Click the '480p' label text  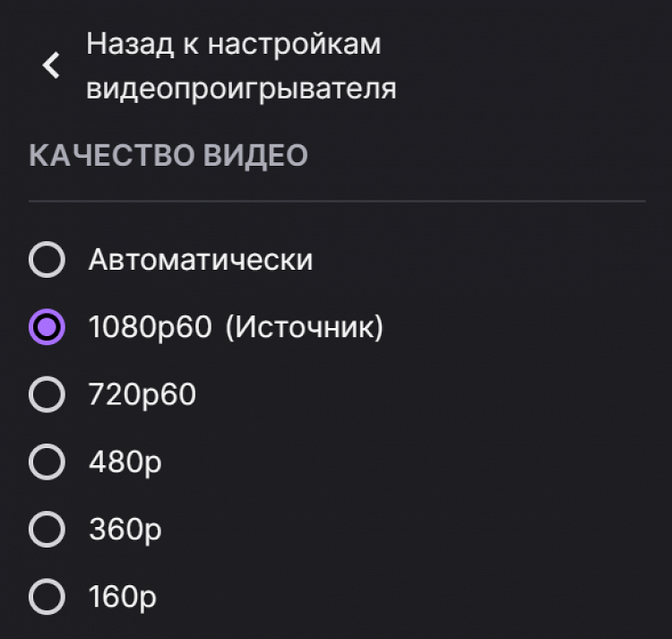click(x=125, y=462)
